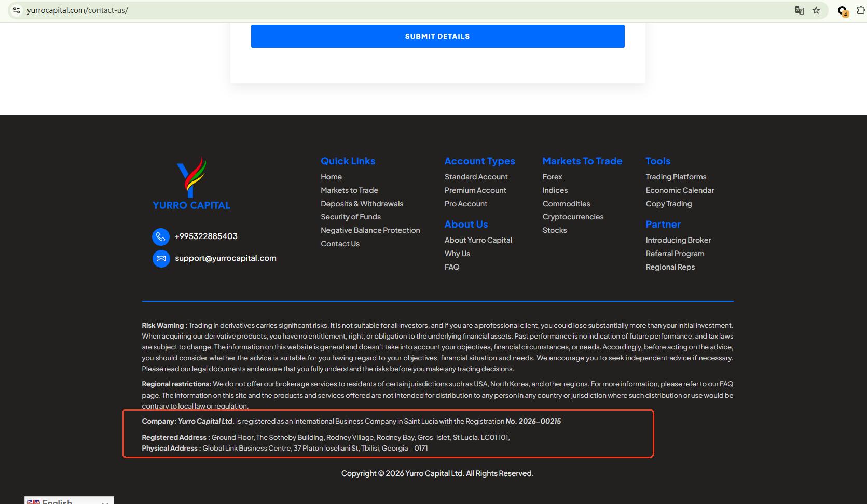Open the extension icon with badge 4
Viewport: 867px width, 504px height.
click(843, 11)
